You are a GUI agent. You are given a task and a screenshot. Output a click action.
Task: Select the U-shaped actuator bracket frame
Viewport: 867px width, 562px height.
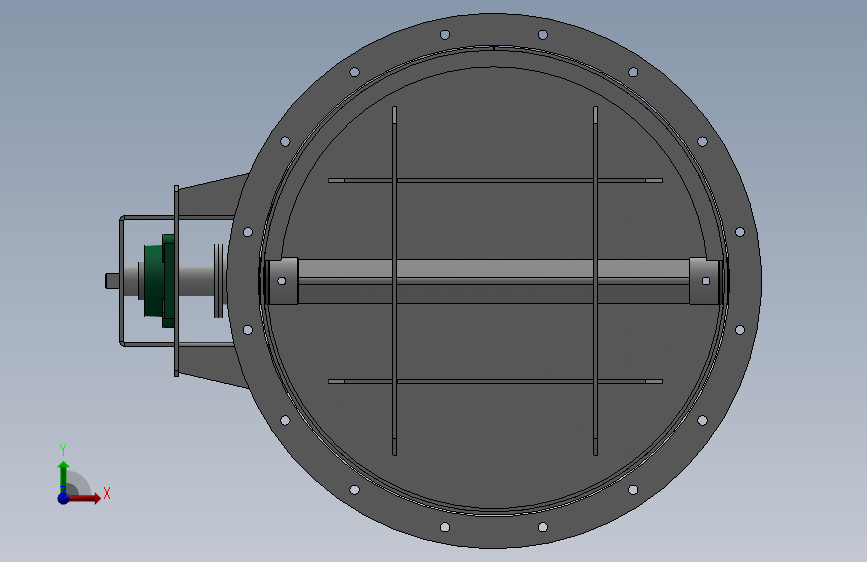[x=123, y=281]
